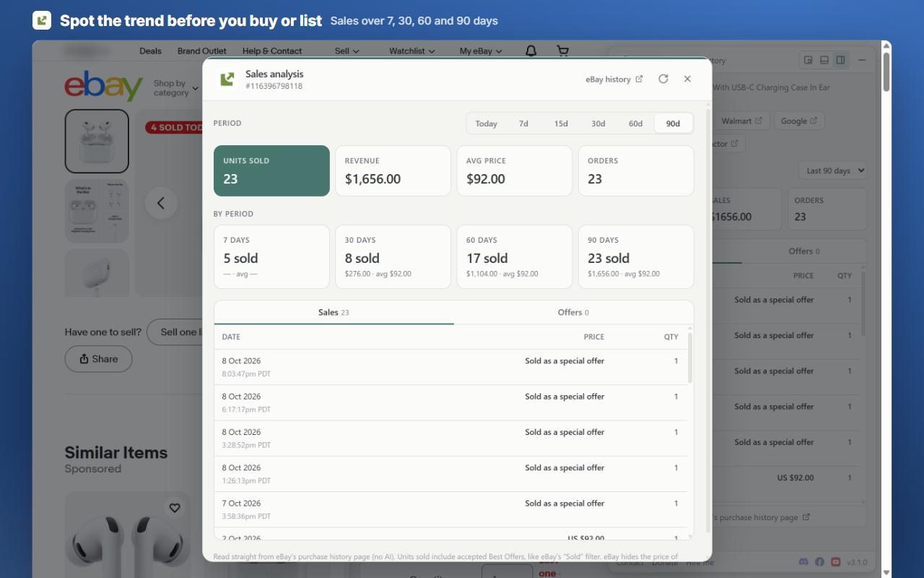924x578 pixels.
Task: Click the sales list scrollbar in dialog
Action: coord(690,359)
